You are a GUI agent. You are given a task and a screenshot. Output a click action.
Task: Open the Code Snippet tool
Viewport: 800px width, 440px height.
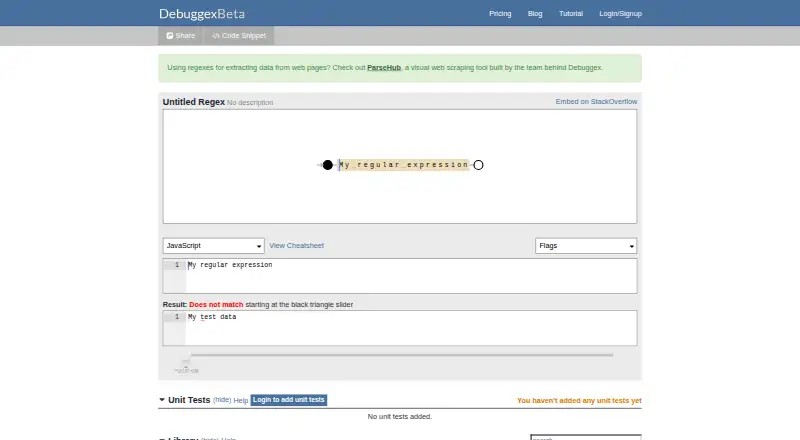pos(239,36)
